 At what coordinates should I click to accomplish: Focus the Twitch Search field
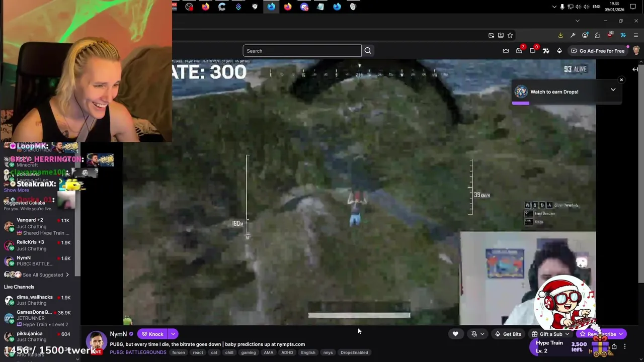tap(302, 51)
